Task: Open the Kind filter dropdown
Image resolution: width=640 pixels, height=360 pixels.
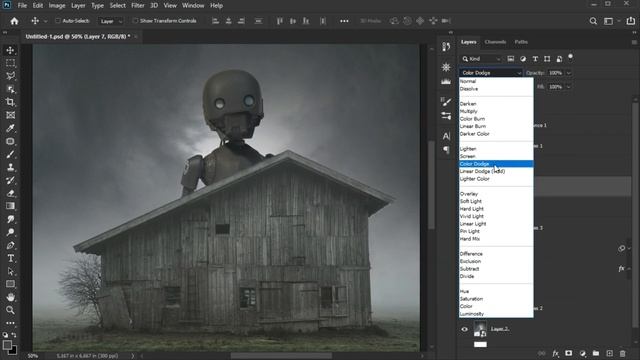Action: tap(481, 59)
